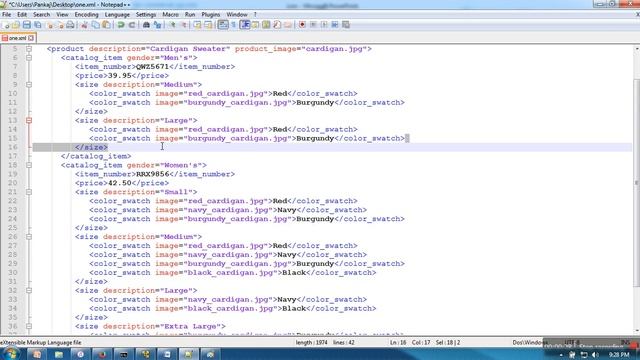Collapse the size fold marker on line 9
This screenshot has height=360, width=640.
[x=29, y=85]
